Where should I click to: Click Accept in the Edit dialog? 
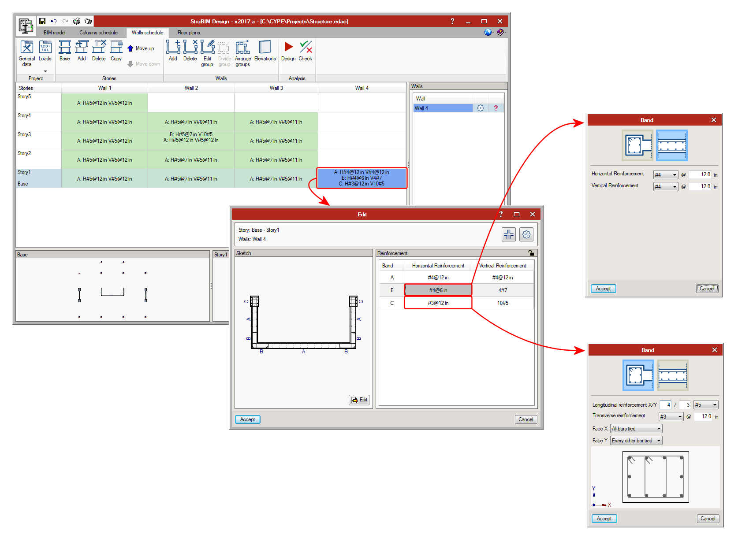(247, 419)
